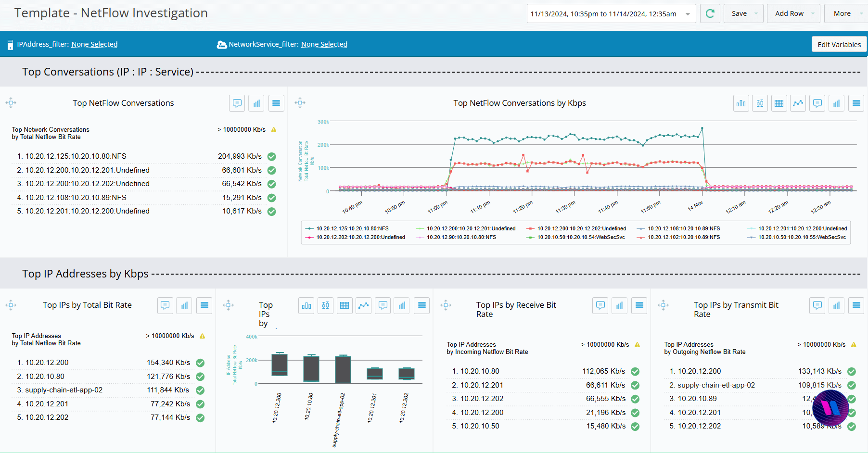This screenshot has height=453, width=868.
Task: Click None Selected link for IPAddress_filter
Action: (94, 44)
